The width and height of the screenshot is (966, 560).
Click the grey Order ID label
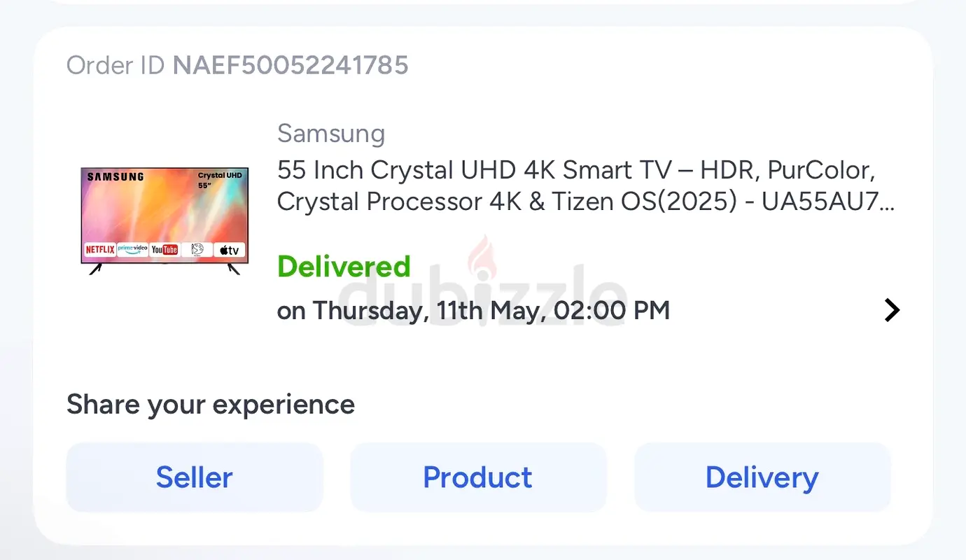point(115,65)
